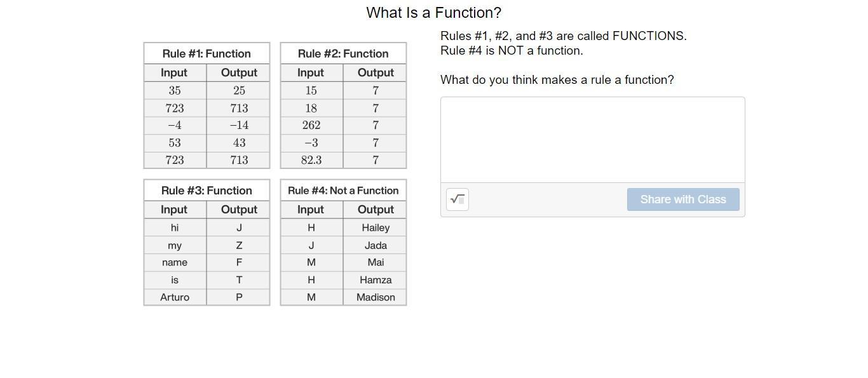
Task: Select the 35 input cell in Rule #1
Action: [175, 91]
